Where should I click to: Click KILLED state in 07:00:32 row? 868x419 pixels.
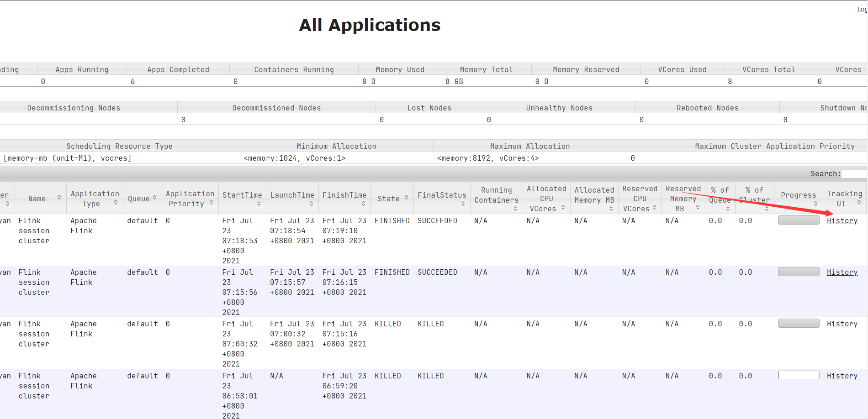coord(387,324)
